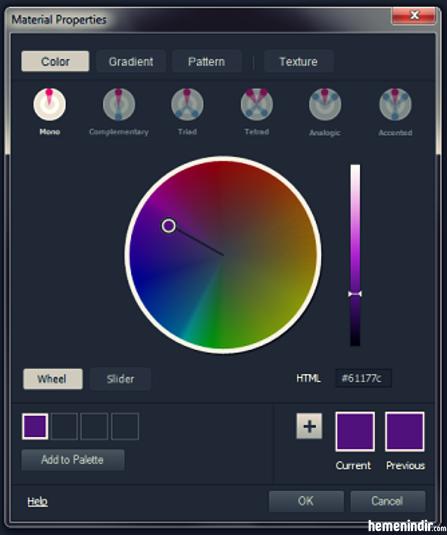Select the Tetrad harmony icon
Image resolution: width=447 pixels, height=535 pixels.
(257, 104)
